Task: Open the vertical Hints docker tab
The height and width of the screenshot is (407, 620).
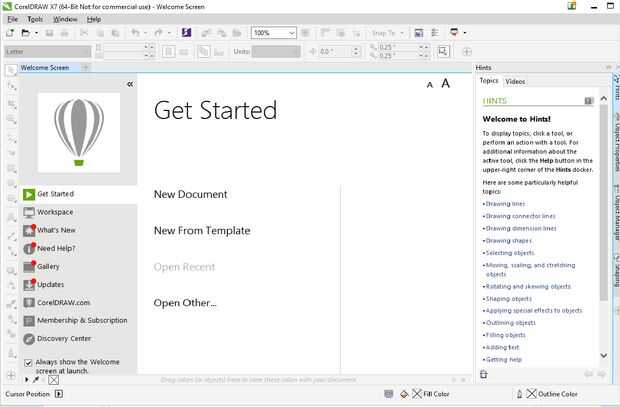Action: pyautogui.click(x=616, y=87)
